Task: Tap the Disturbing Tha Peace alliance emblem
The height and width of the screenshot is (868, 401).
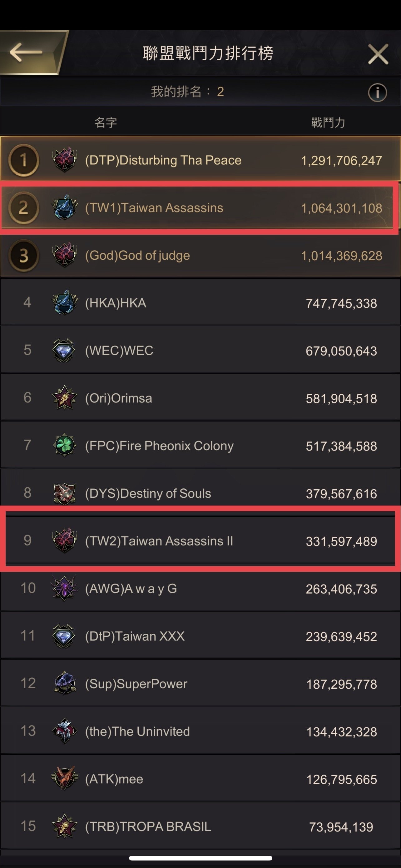Action: click(x=65, y=160)
